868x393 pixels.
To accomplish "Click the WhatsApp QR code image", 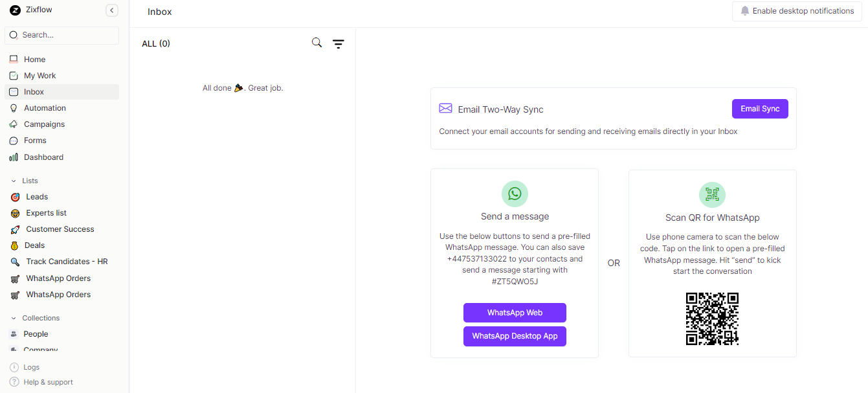I will pyautogui.click(x=712, y=319).
